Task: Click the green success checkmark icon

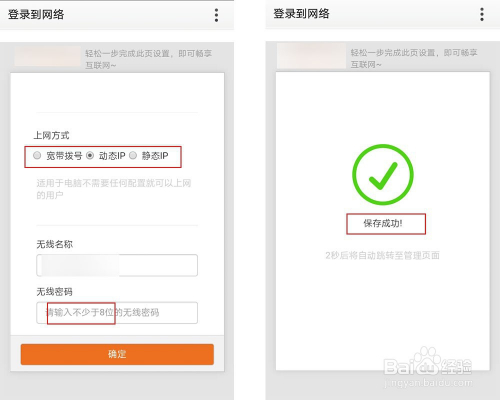Action: point(383,174)
